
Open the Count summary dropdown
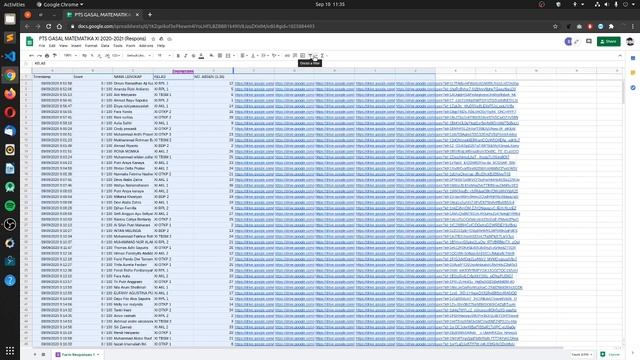[x=582, y=354]
